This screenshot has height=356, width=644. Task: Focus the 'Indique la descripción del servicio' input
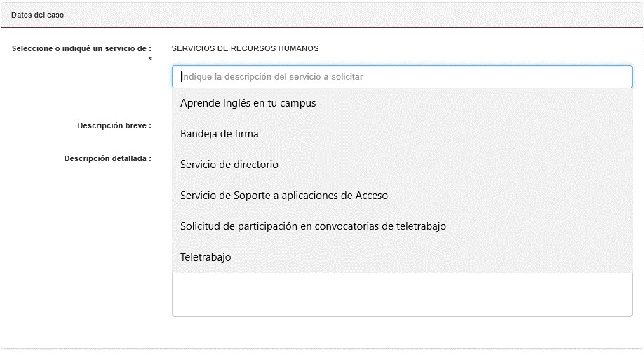401,77
